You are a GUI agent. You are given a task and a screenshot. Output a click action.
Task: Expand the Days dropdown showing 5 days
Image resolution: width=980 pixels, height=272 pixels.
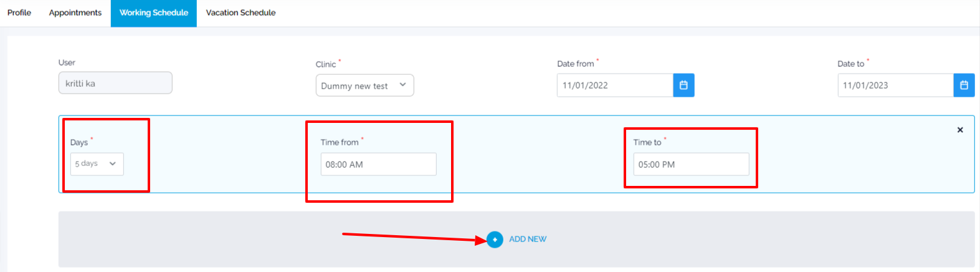coord(97,164)
